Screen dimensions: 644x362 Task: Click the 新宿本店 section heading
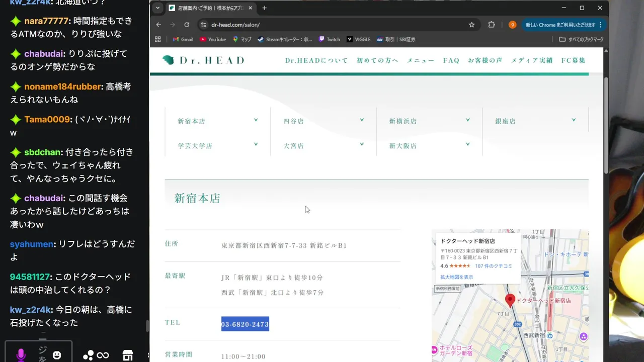pos(197,198)
